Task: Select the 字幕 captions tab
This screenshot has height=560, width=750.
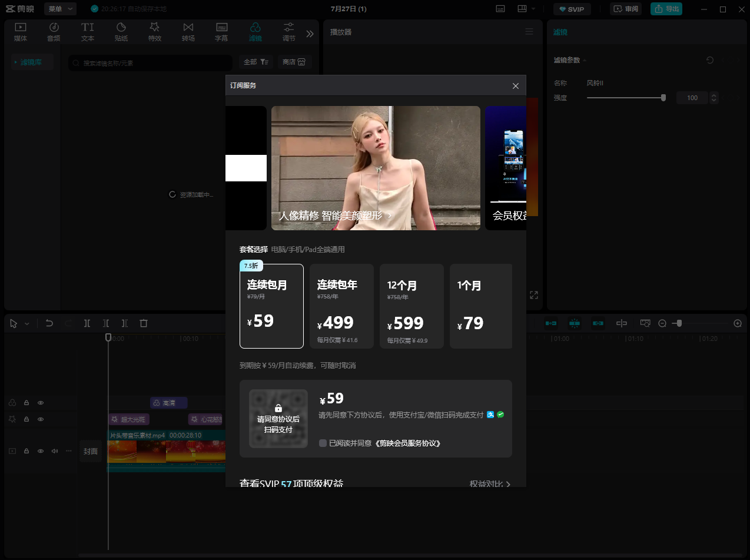Action: pos(221,32)
